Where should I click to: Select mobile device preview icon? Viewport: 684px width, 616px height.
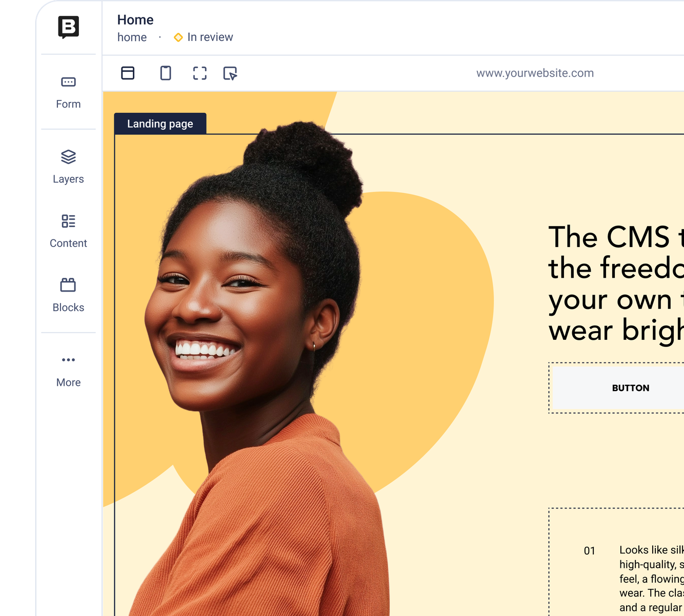pyautogui.click(x=166, y=73)
